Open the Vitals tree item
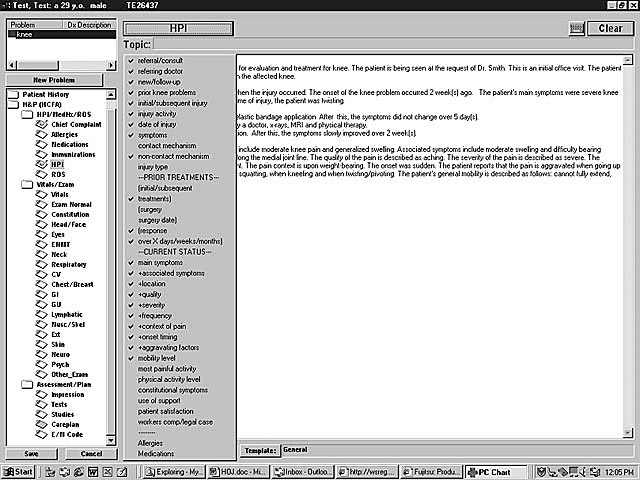The image size is (640, 480). 60,194
